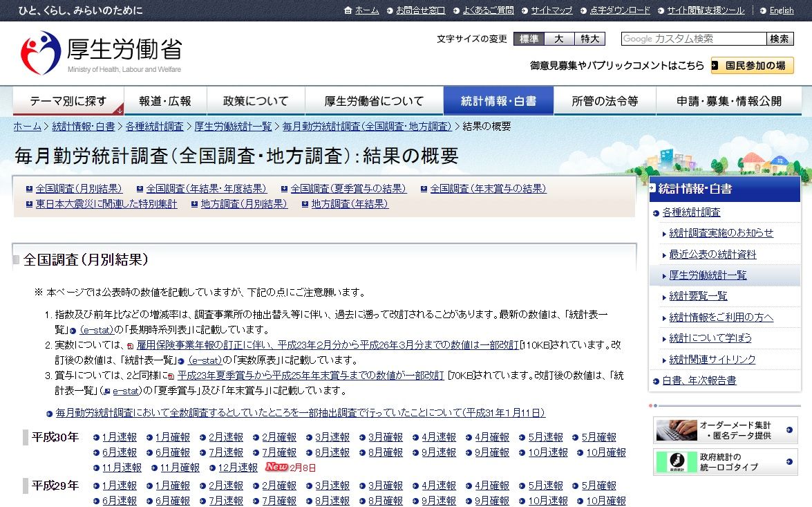Open the 平成30年 12月速報 link
The image size is (812, 507).
pyautogui.click(x=237, y=468)
